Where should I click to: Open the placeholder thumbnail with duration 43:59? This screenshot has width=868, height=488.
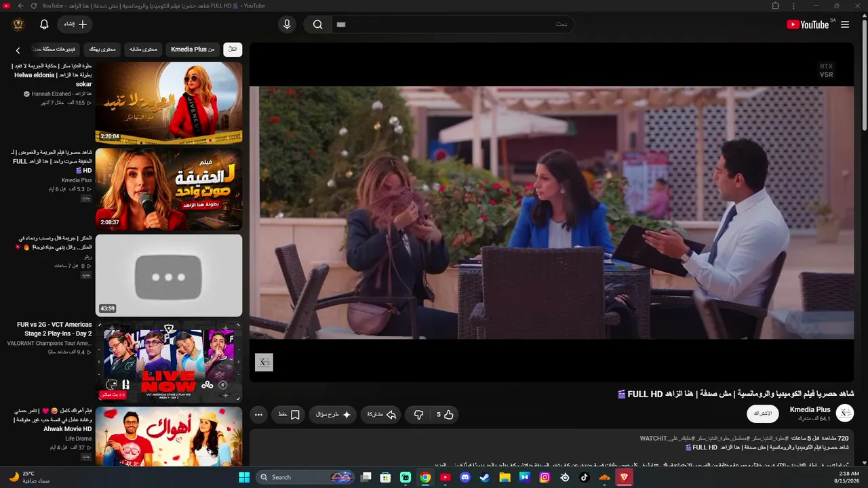point(169,275)
